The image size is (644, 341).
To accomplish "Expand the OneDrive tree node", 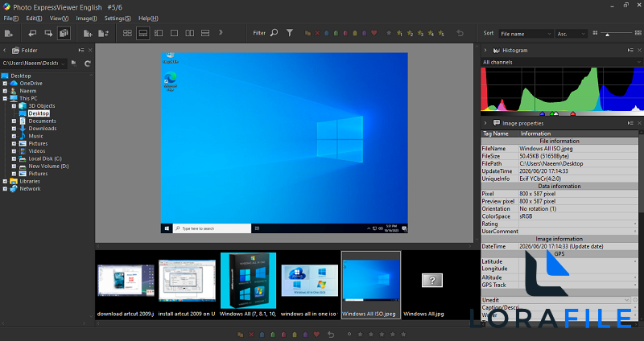I will point(5,84).
